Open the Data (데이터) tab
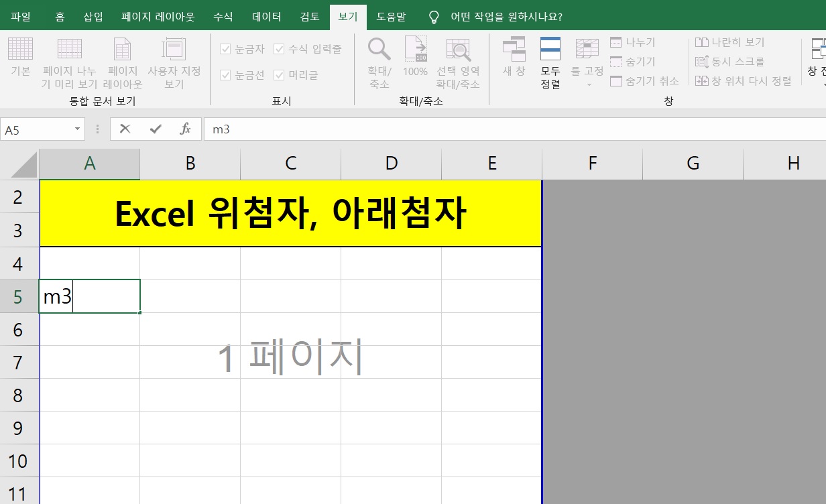The image size is (826, 504). [x=267, y=17]
